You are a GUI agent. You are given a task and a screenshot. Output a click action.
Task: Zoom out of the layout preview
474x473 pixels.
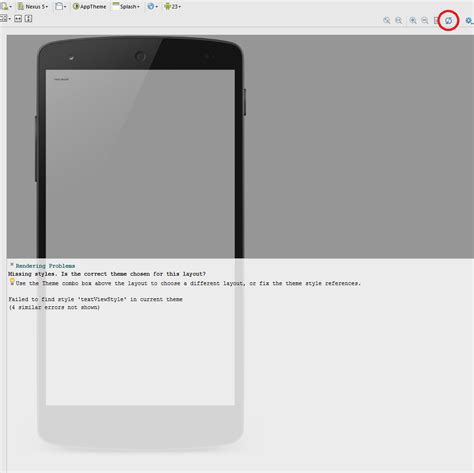[425, 21]
